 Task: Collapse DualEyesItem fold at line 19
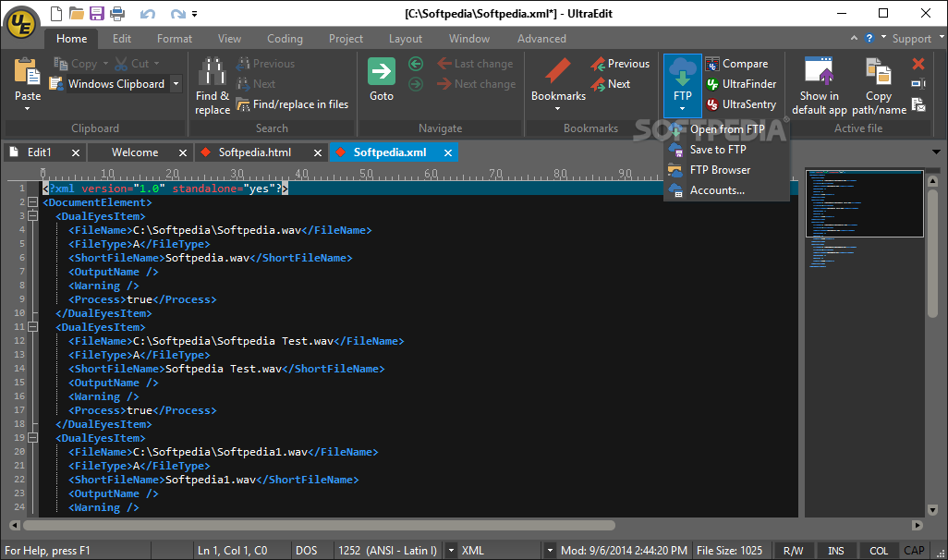pyautogui.click(x=32, y=438)
